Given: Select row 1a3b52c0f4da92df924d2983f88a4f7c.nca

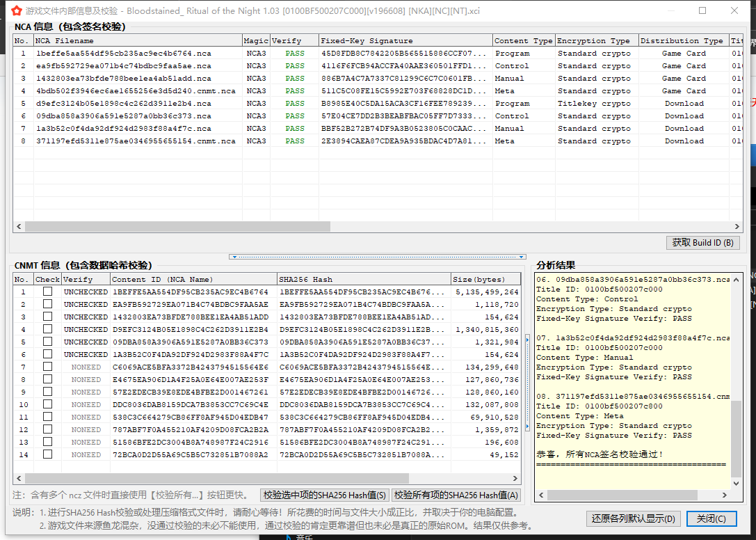Looking at the screenshot, I should (378, 128).
